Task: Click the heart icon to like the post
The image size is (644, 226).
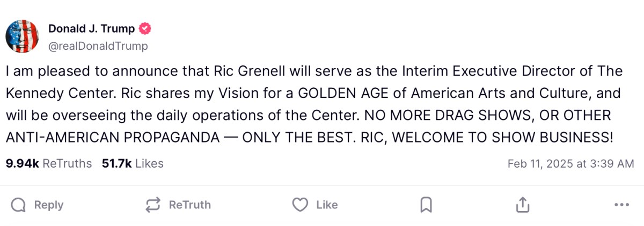Action: pos(300,205)
